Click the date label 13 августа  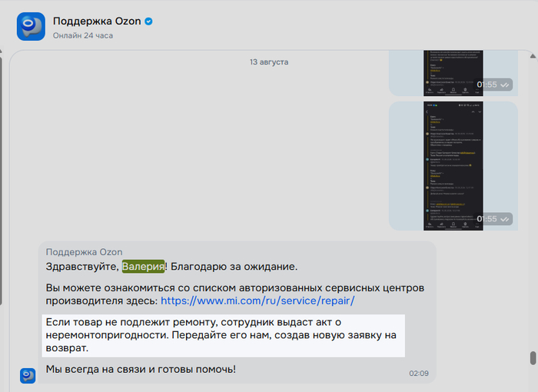(x=269, y=62)
